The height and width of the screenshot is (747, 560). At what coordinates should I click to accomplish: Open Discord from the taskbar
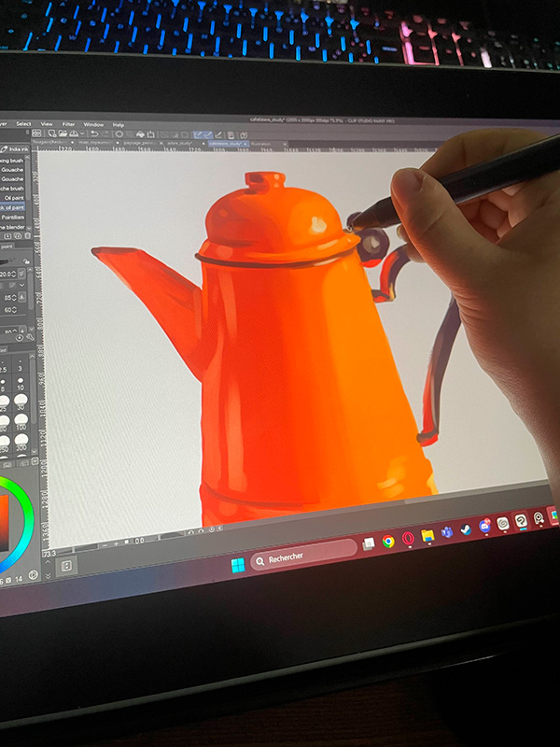tap(484, 526)
